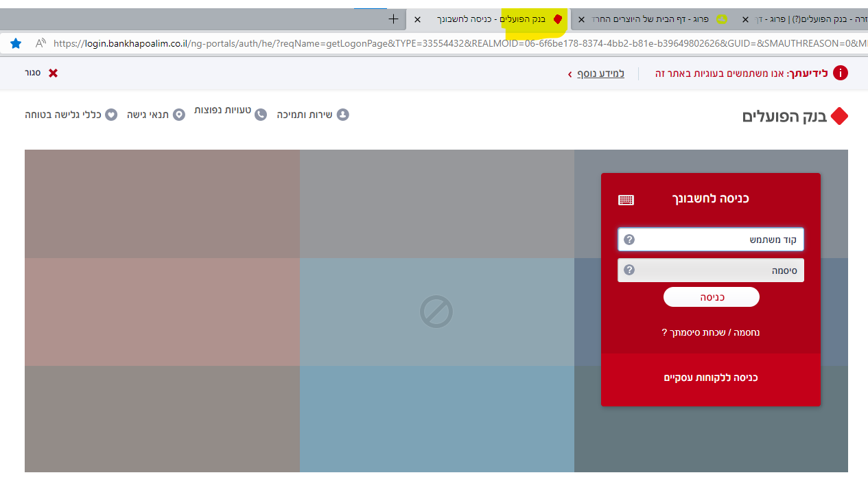Screen dimensions: 868x486
Task: Open the למידע נוסף cookies link
Action: [x=600, y=73]
